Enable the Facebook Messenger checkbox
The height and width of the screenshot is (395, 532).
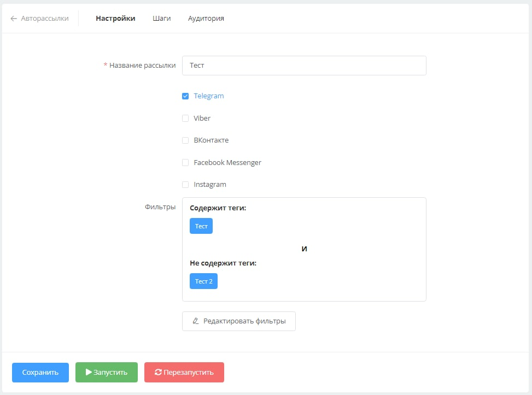click(x=185, y=163)
